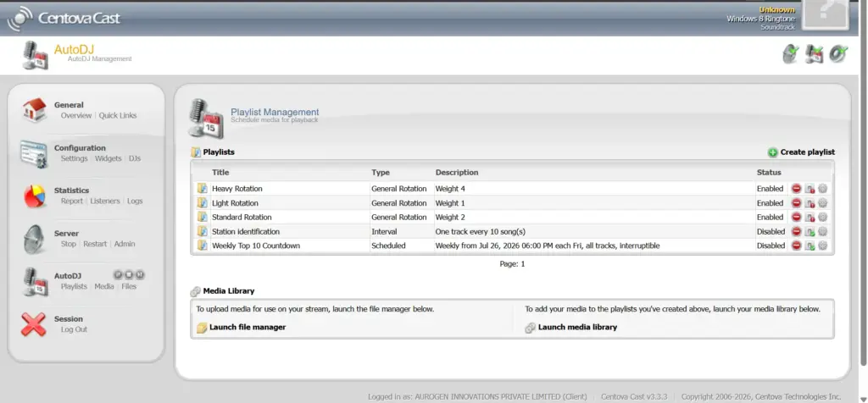Click Launch media library link text
This screenshot has height=403, width=868.
click(577, 328)
